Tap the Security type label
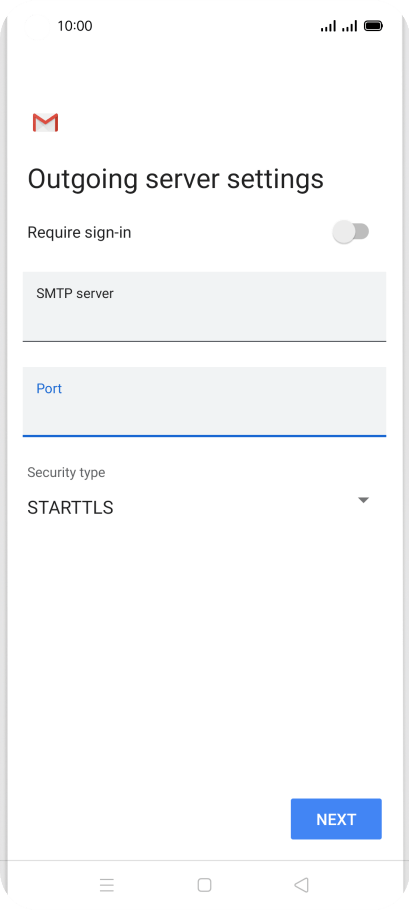Viewport: 409px width, 910px height. 66,472
